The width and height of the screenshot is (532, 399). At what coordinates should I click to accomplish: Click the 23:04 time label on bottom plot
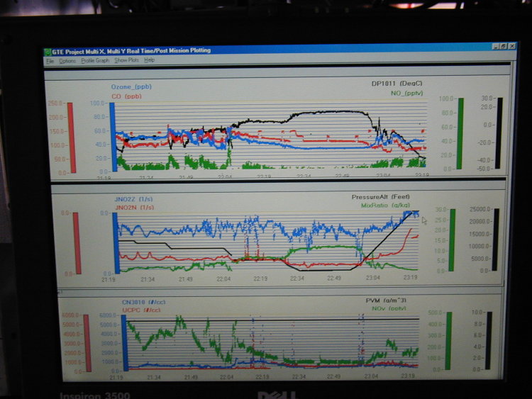tap(371, 376)
